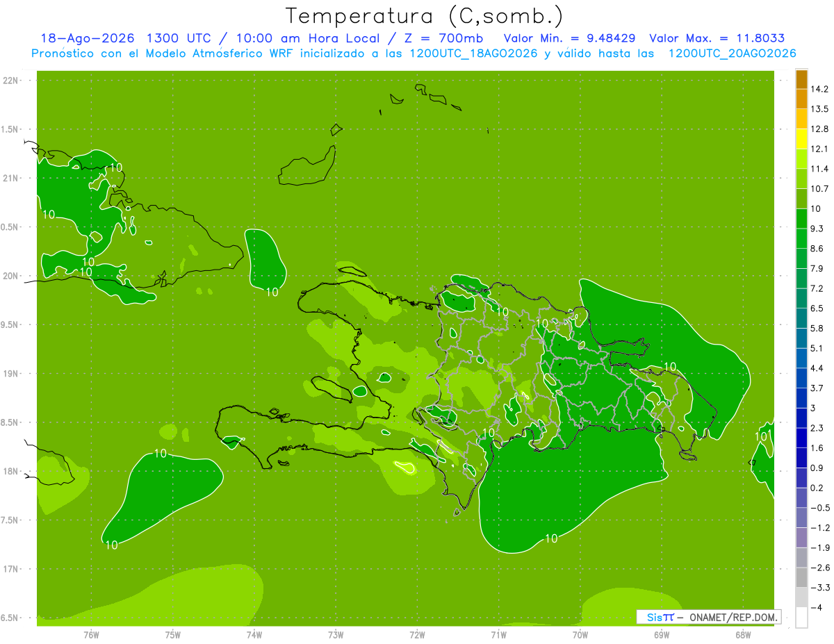Click the "20N" latitude label
The width and height of the screenshot is (834, 644).
11,276
